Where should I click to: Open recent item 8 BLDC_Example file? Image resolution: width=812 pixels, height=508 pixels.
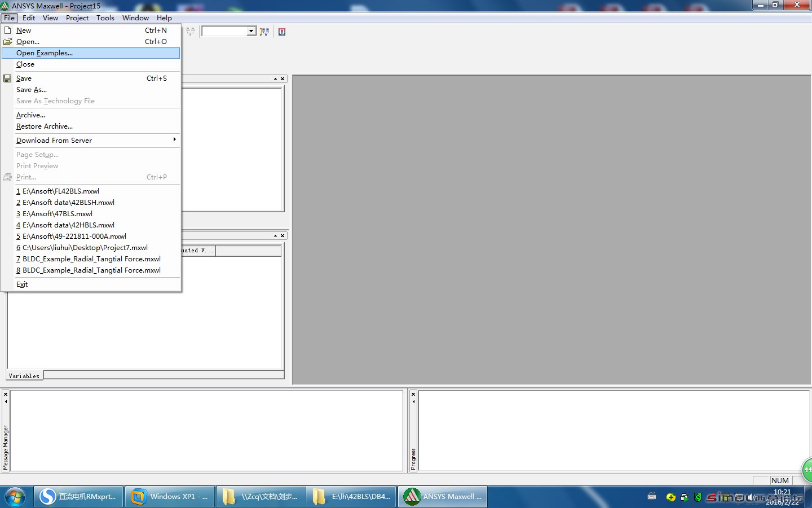click(91, 270)
